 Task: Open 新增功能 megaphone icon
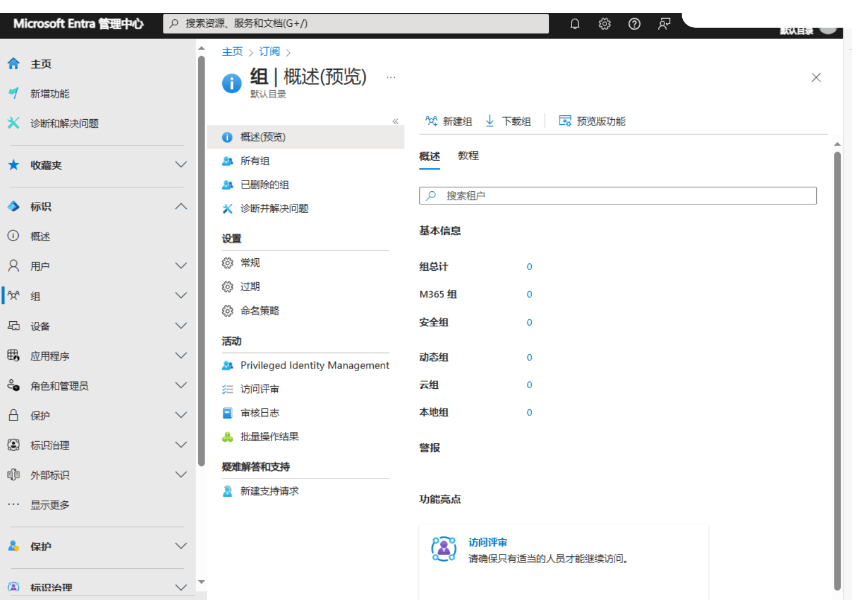[x=14, y=93]
